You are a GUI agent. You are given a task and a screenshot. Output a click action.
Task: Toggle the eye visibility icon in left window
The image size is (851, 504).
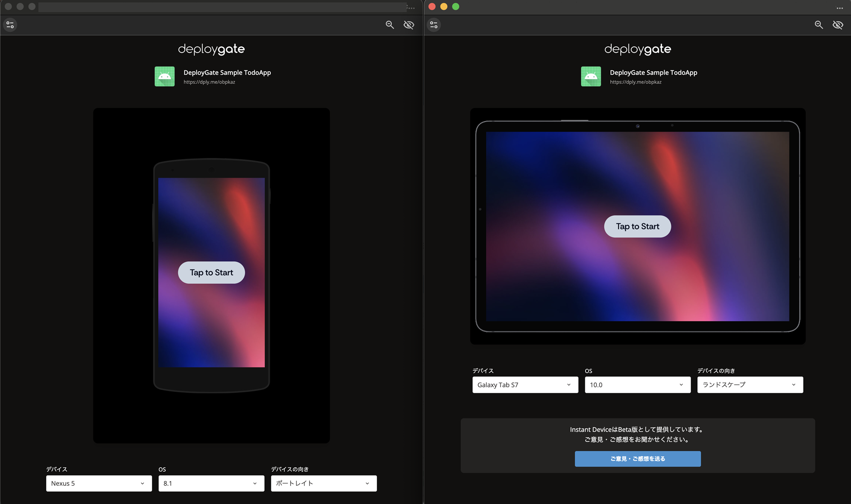point(409,25)
